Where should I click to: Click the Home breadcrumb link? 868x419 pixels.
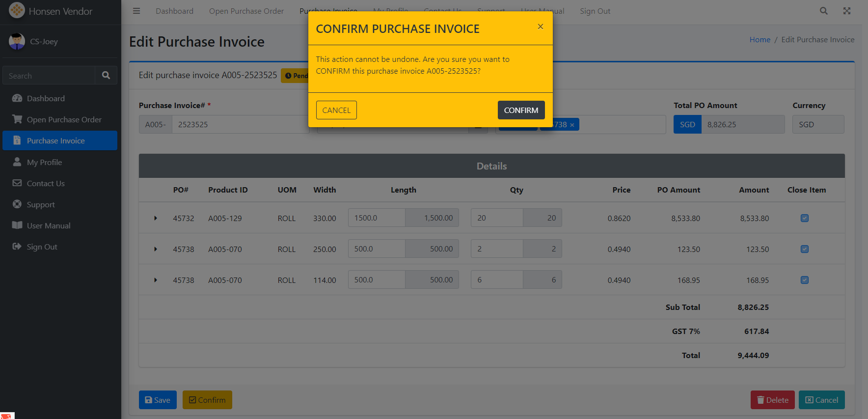pos(759,40)
